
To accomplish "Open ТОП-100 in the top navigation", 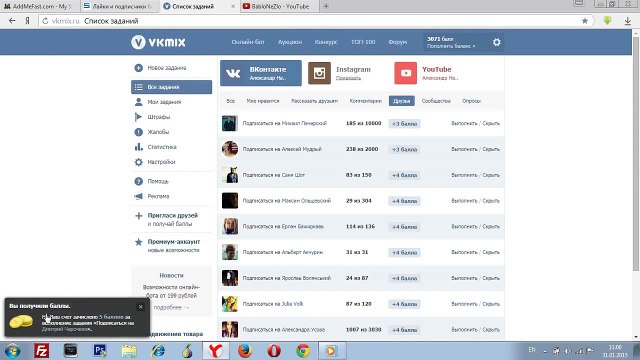I will click(x=363, y=42).
